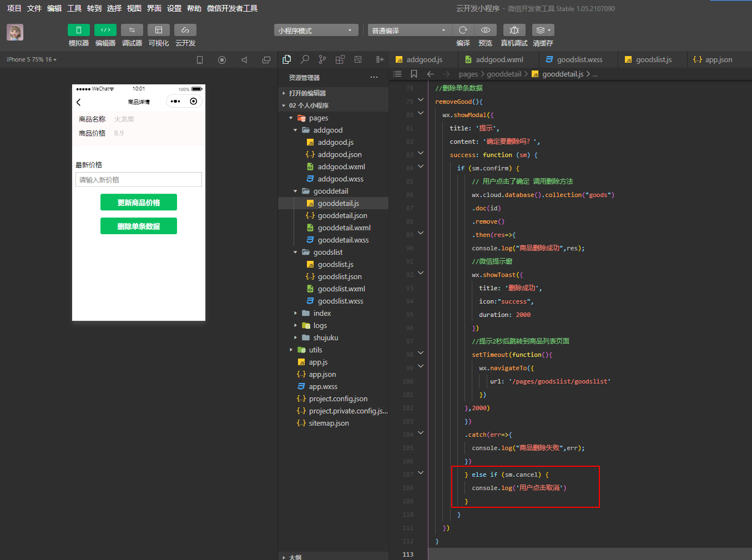Open the explorer files icon
The height and width of the screenshot is (560, 752).
click(287, 59)
